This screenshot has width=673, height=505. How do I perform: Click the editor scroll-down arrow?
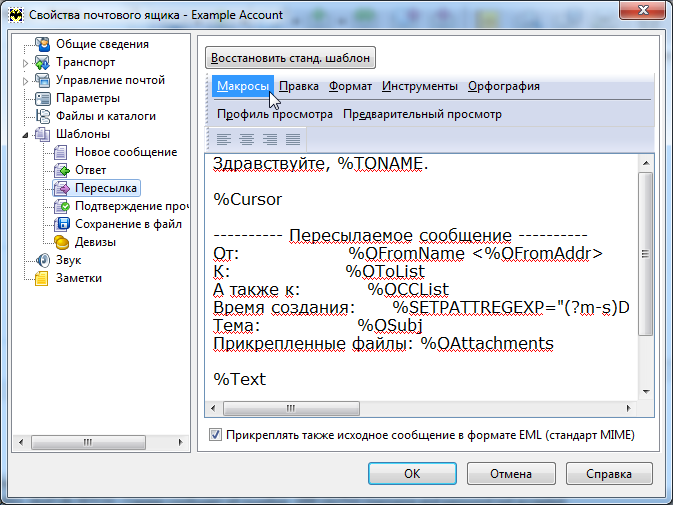point(646,392)
